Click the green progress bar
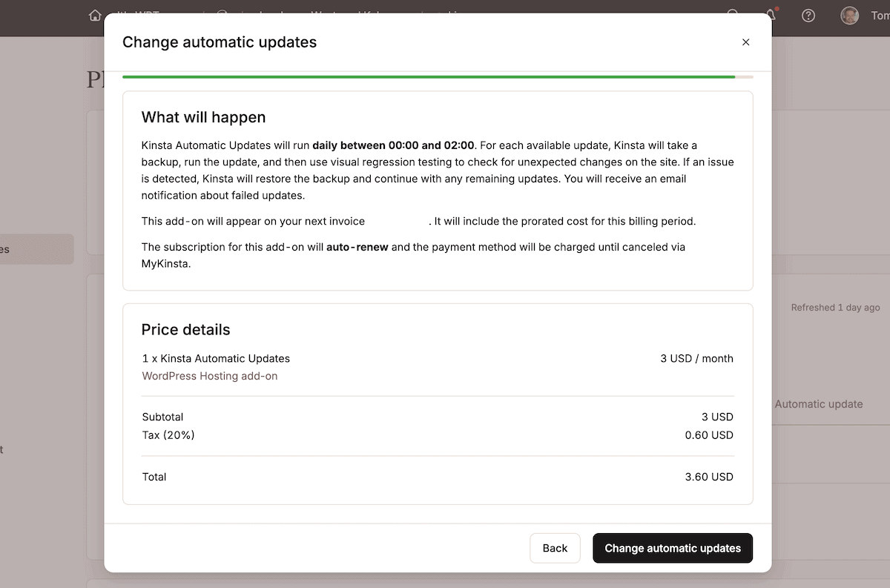This screenshot has height=588, width=890. click(429, 76)
